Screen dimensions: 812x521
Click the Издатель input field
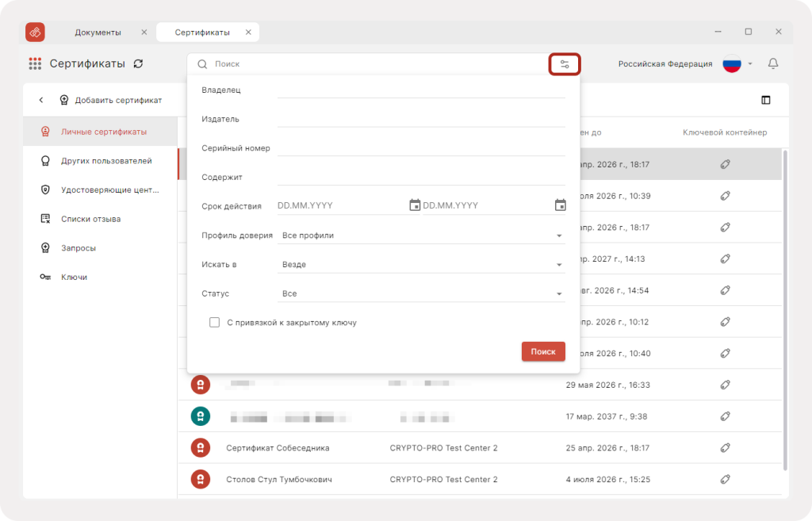(421, 119)
